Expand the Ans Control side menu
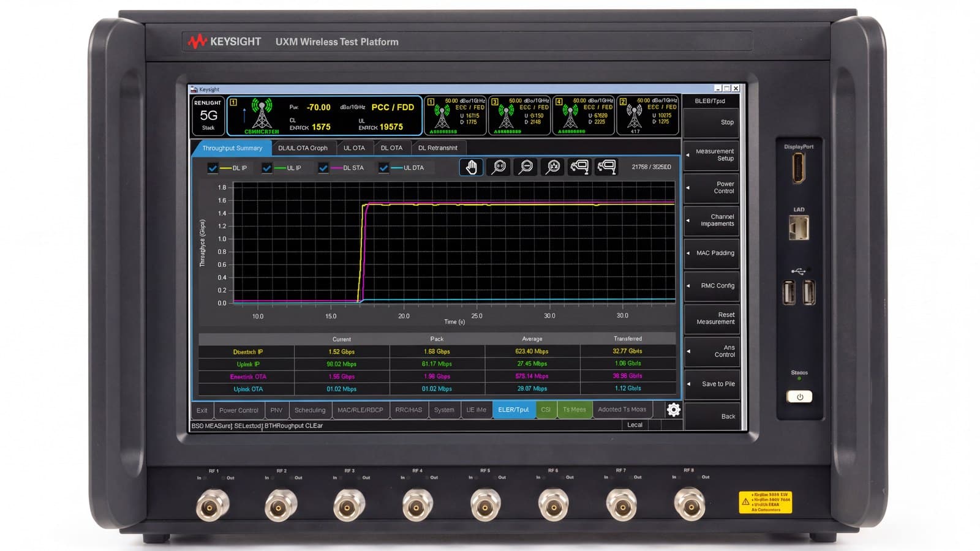980x551 pixels. tap(711, 351)
